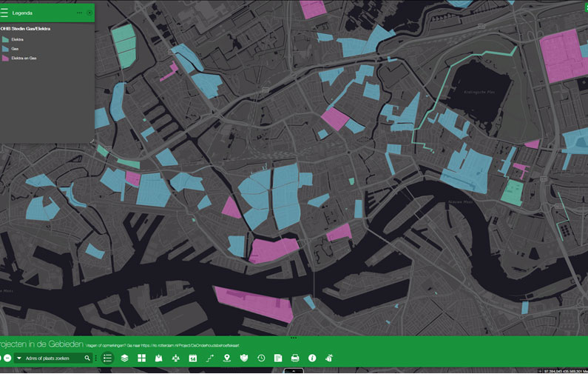Open the layers stack widget
Screen dimensions: 588x374
124,358
